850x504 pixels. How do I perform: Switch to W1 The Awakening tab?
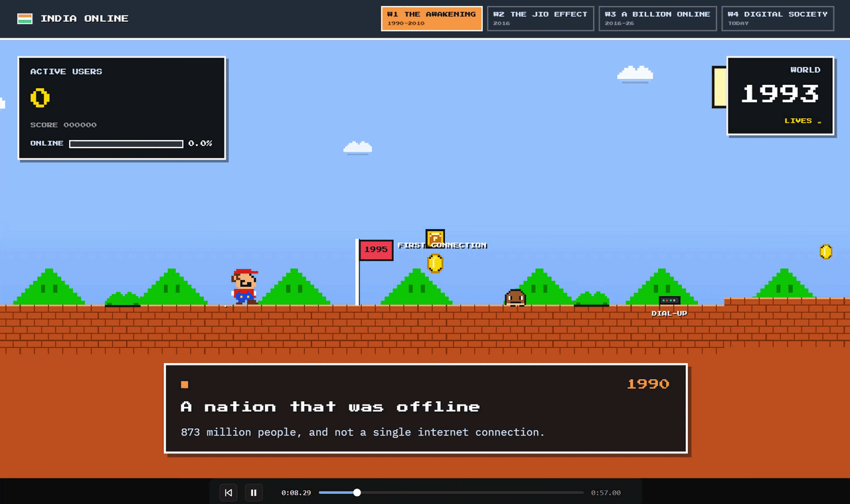coord(432,19)
